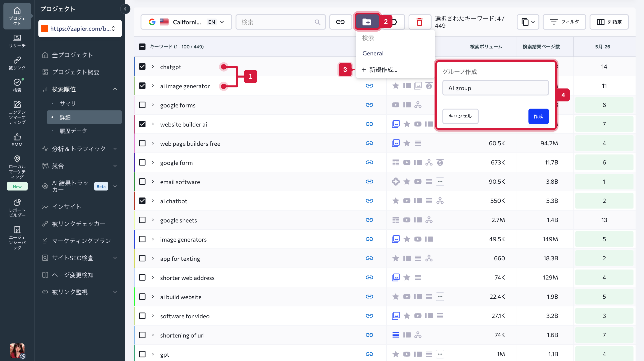Click image pack icon in website builder ai row
This screenshot has width=644, height=361.
(396, 124)
